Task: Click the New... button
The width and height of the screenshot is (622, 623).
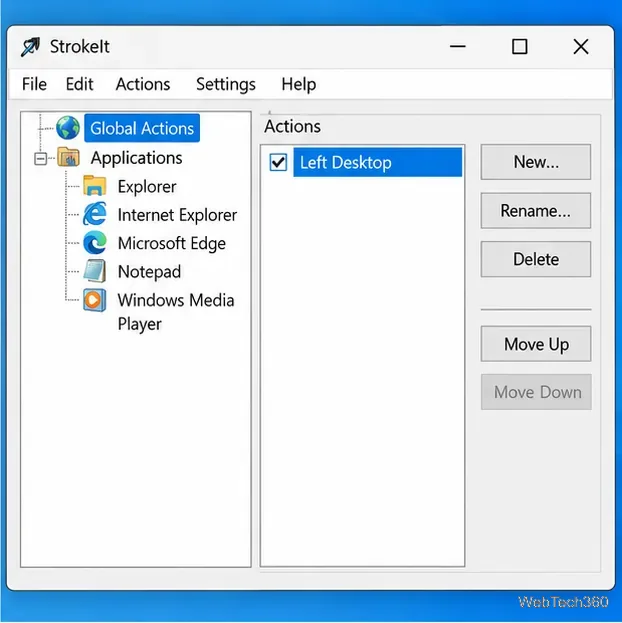Action: point(535,162)
